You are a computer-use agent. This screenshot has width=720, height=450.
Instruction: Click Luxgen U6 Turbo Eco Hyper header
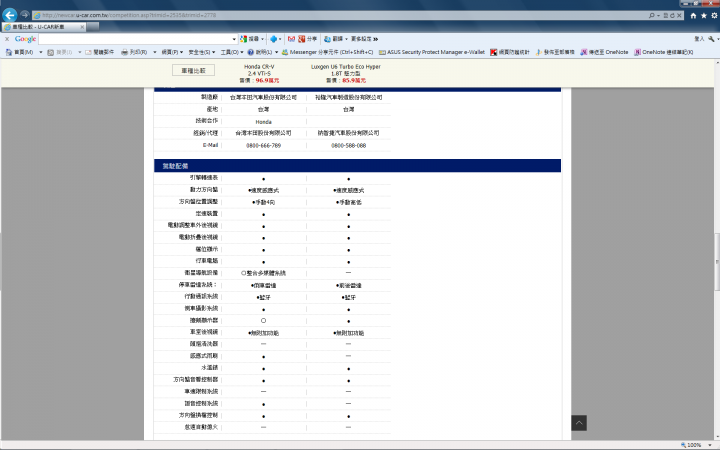pos(346,70)
